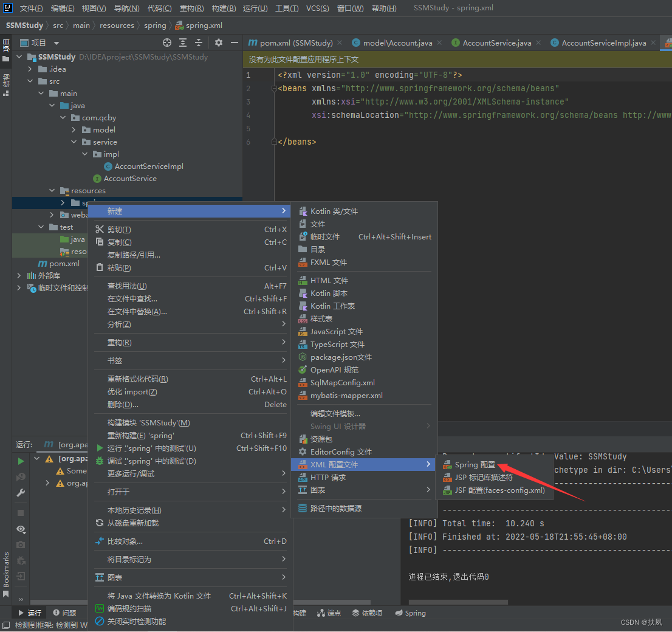Screen dimensions: 672x632
Task: Choose HTTP 请求 menu entry
Action: pyautogui.click(x=365, y=477)
